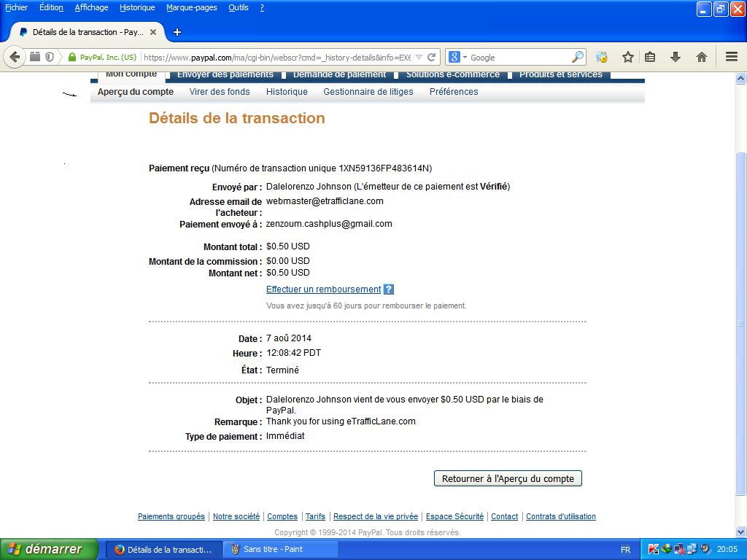This screenshot has height=560, width=747.
Task: Click the vertical scrollbar thumb
Action: pos(740,324)
